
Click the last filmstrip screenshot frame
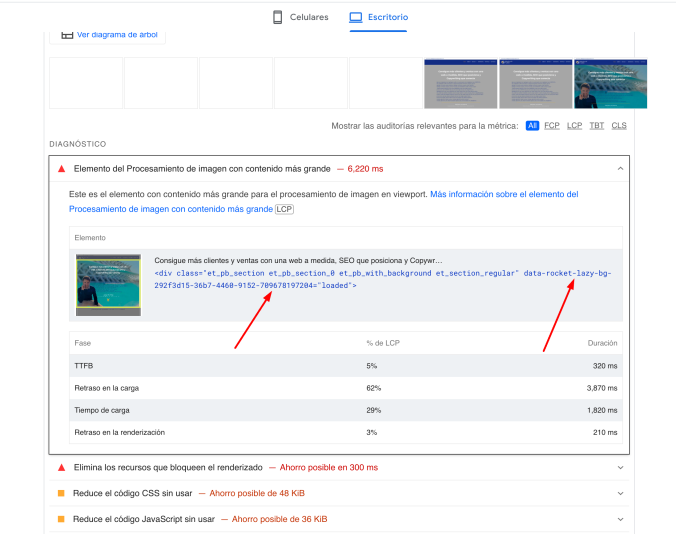610,83
